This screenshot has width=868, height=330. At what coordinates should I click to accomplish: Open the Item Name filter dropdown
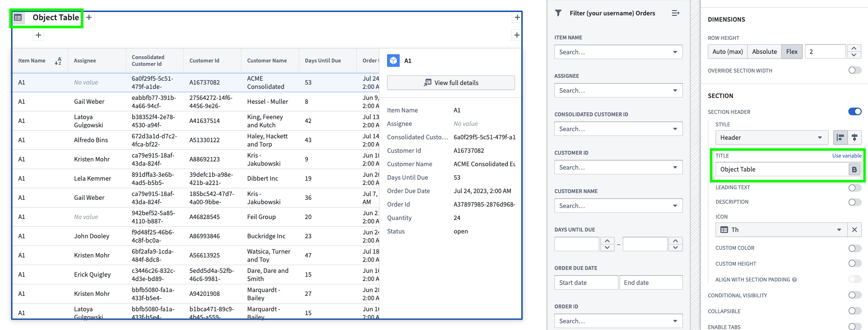pyautogui.click(x=618, y=52)
